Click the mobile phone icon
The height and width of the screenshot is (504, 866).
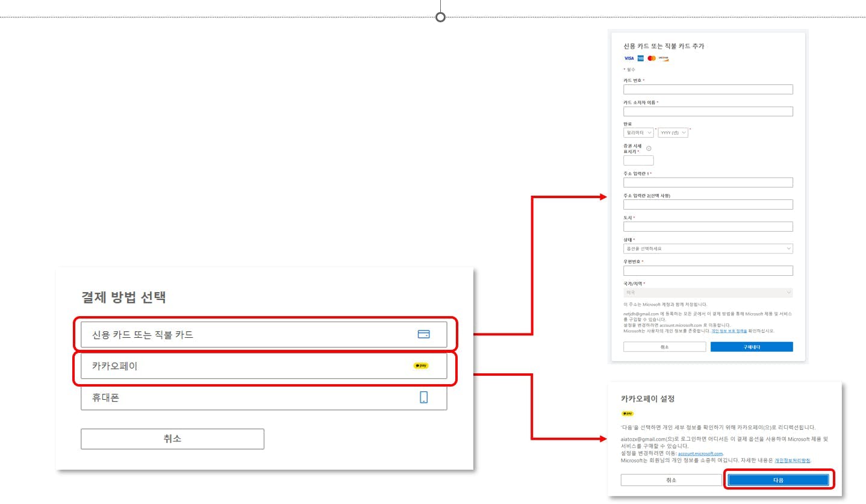point(423,397)
